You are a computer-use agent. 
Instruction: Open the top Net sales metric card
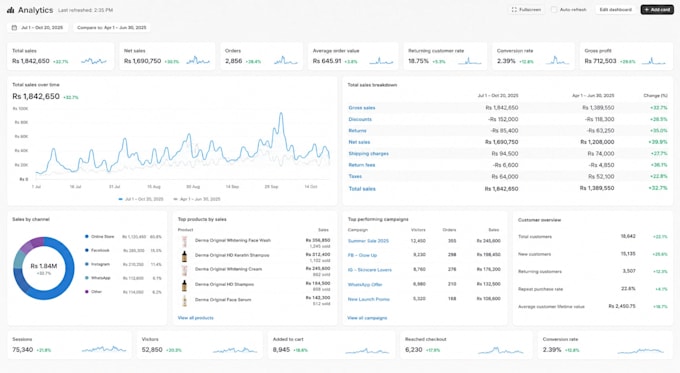tap(167, 56)
